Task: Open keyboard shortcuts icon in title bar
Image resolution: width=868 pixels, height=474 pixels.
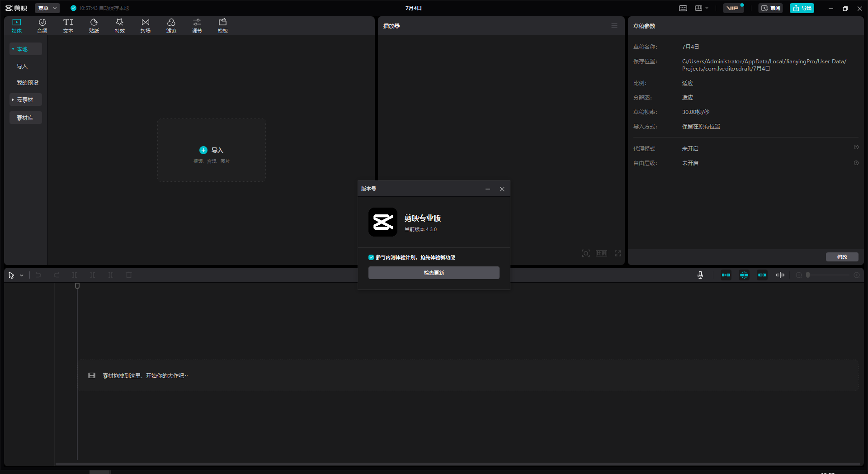Action: click(x=683, y=8)
